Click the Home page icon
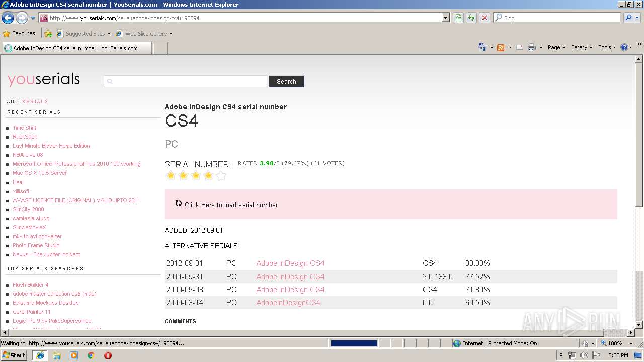Screen dimensions: 644x362 click(x=482, y=47)
